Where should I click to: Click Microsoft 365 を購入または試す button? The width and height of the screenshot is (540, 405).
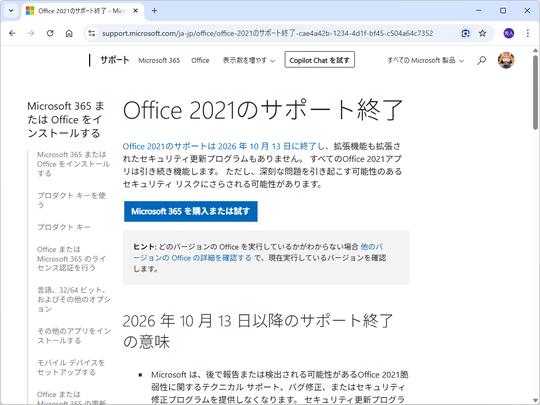point(190,211)
